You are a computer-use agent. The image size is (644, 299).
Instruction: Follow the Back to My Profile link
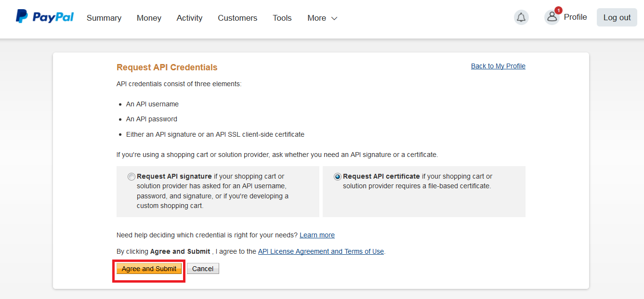[x=498, y=66]
